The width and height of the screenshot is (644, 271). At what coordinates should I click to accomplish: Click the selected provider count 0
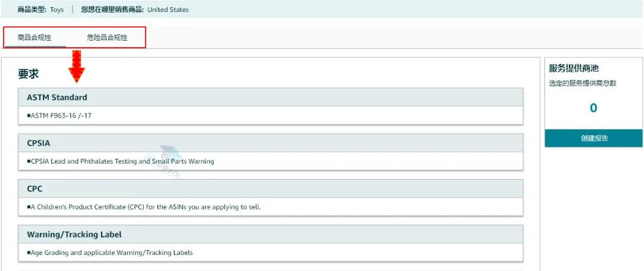coord(593,108)
